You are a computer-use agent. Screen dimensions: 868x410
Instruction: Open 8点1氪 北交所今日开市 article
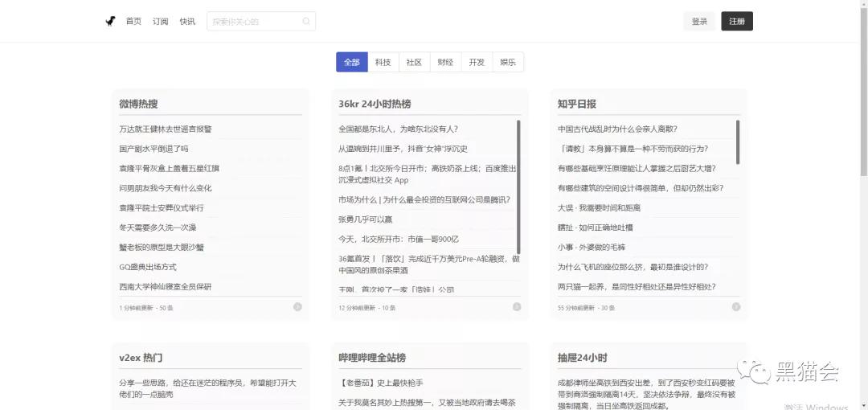pos(428,174)
